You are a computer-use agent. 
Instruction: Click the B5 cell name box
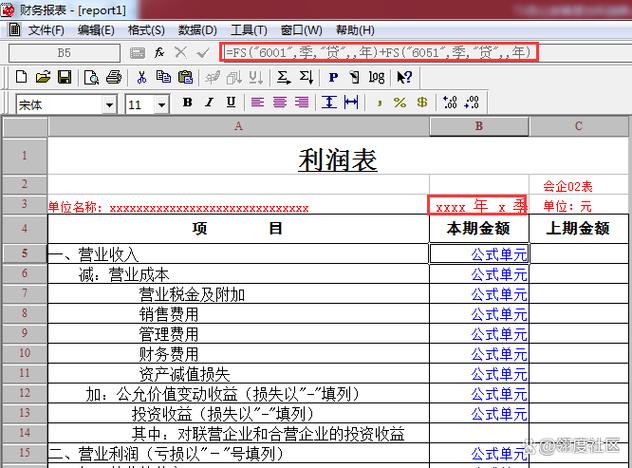click(x=64, y=53)
